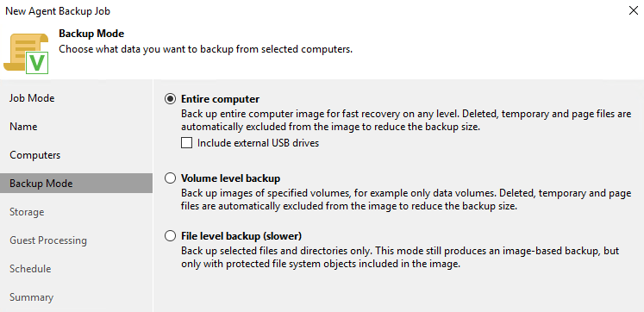Select the Backup Mode step
Image resolution: width=644 pixels, height=312 pixels.
pos(77,183)
